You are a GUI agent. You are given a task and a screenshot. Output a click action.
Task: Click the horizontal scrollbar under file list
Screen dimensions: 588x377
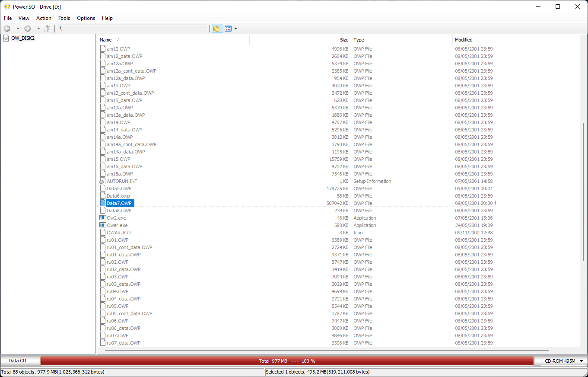pyautogui.click(x=326, y=350)
